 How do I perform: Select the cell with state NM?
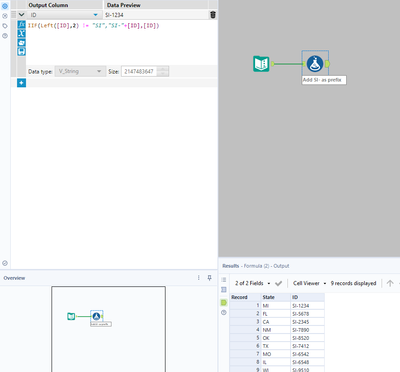point(275,330)
